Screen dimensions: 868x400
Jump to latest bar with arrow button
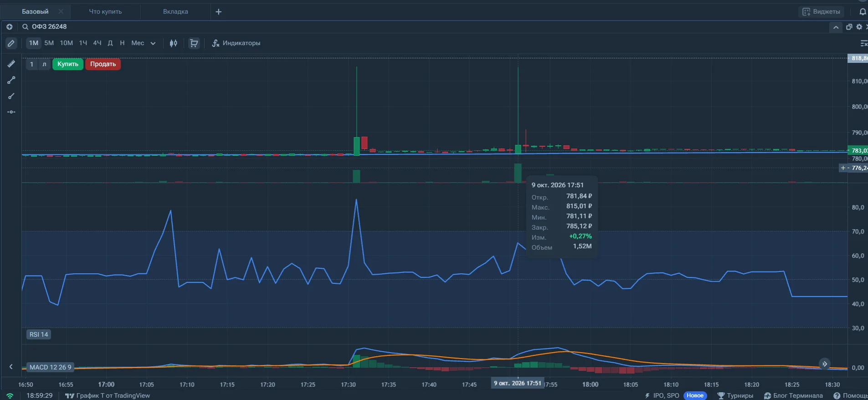point(825,364)
